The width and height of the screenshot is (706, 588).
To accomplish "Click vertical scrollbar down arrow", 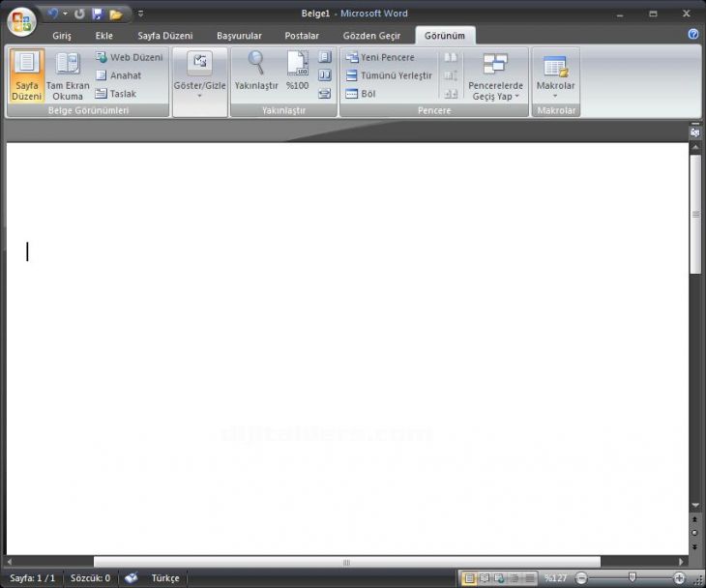I will click(695, 506).
